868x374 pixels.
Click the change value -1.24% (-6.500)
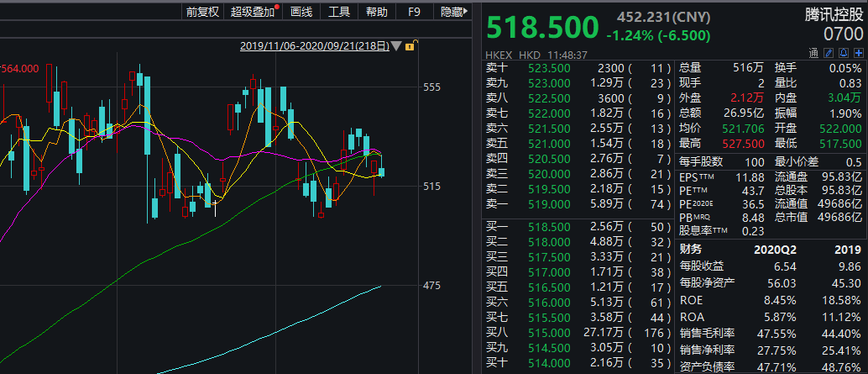coord(658,36)
